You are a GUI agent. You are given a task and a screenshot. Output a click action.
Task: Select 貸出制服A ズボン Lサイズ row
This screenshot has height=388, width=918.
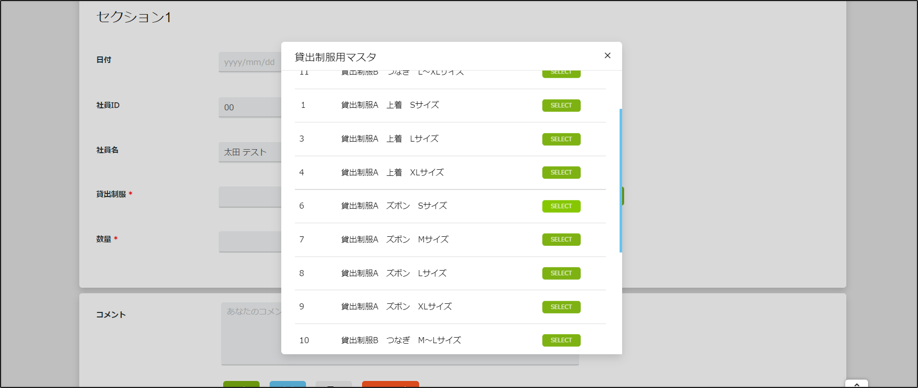point(561,273)
